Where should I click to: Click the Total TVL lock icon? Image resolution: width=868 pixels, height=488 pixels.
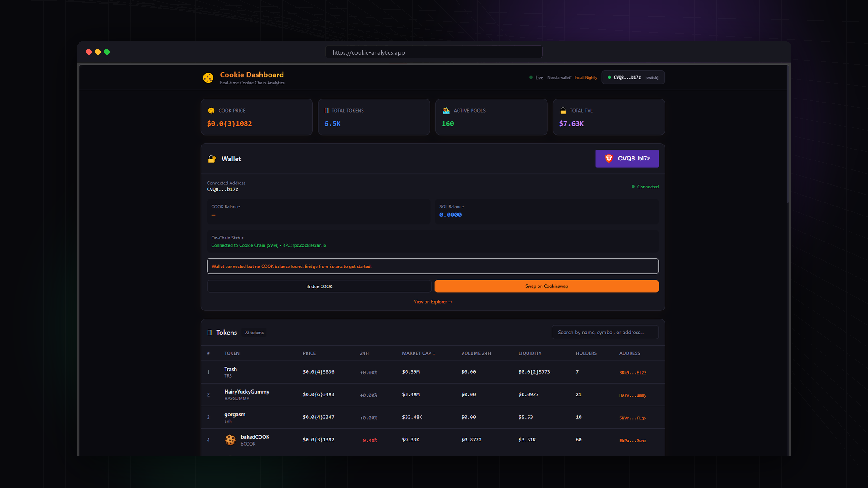[563, 111]
